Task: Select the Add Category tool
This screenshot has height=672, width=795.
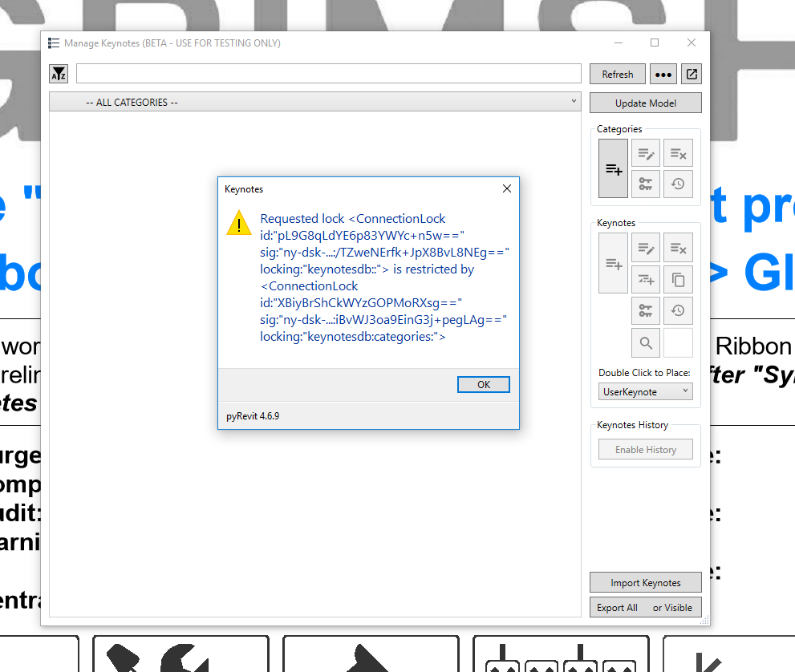Action: (613, 168)
